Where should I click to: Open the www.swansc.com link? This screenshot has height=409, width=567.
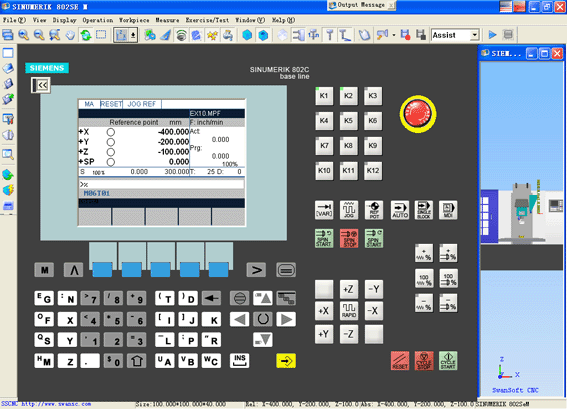coord(56,404)
